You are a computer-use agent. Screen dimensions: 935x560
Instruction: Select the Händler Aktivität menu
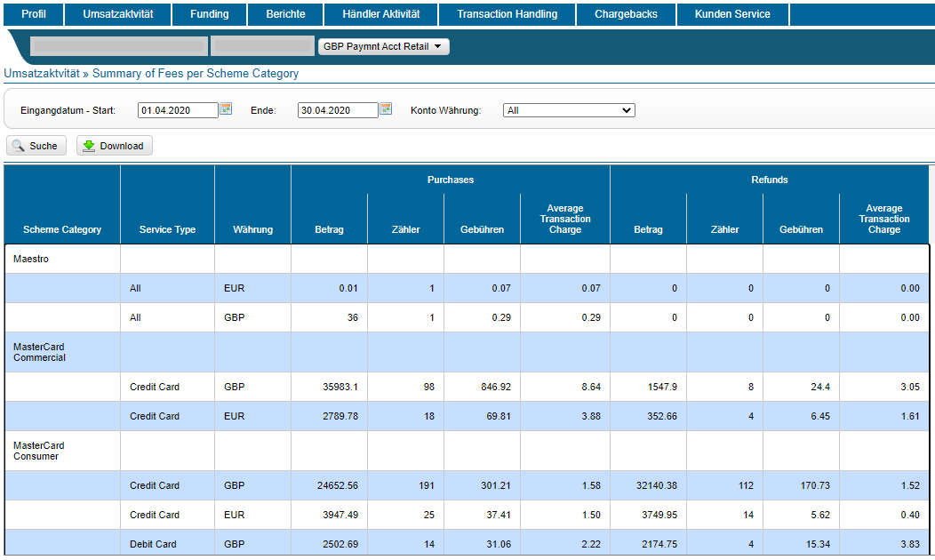pyautogui.click(x=380, y=14)
